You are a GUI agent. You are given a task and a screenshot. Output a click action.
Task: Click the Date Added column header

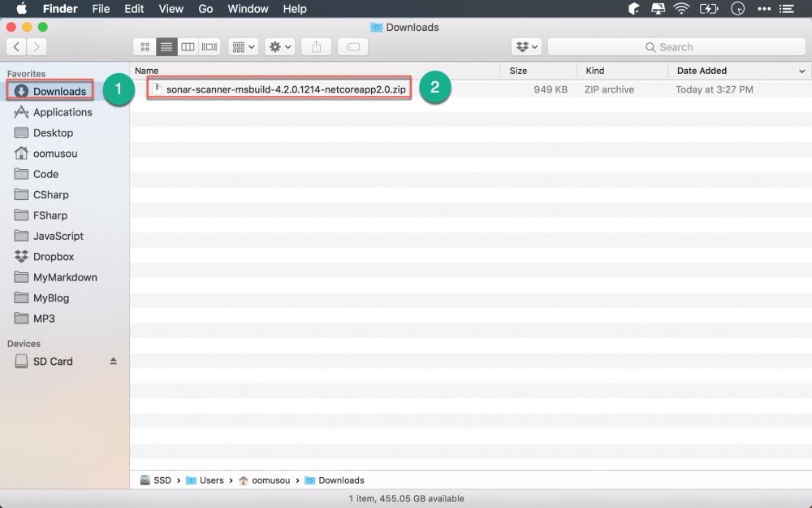click(x=702, y=71)
